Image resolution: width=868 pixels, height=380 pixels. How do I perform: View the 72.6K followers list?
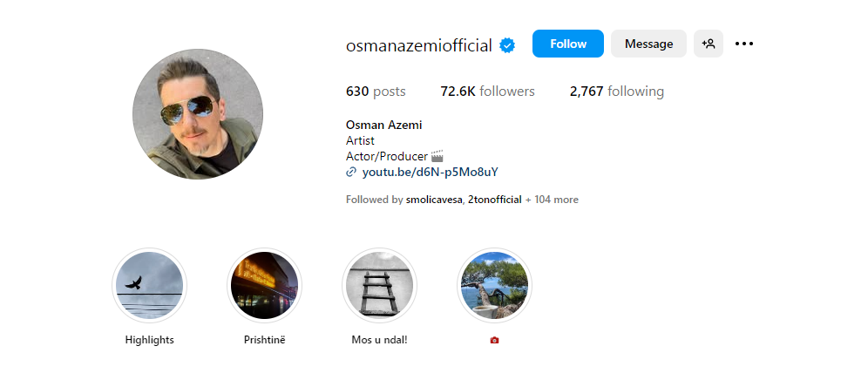(x=488, y=92)
